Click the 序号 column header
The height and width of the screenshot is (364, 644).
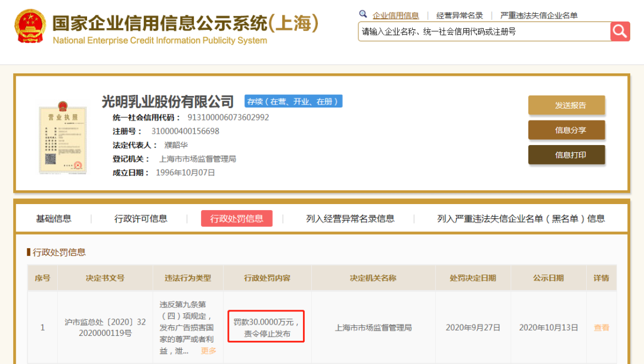[42, 278]
